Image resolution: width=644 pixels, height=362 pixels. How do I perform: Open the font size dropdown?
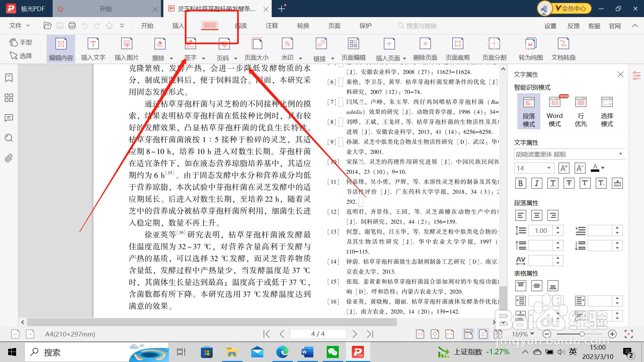point(549,168)
